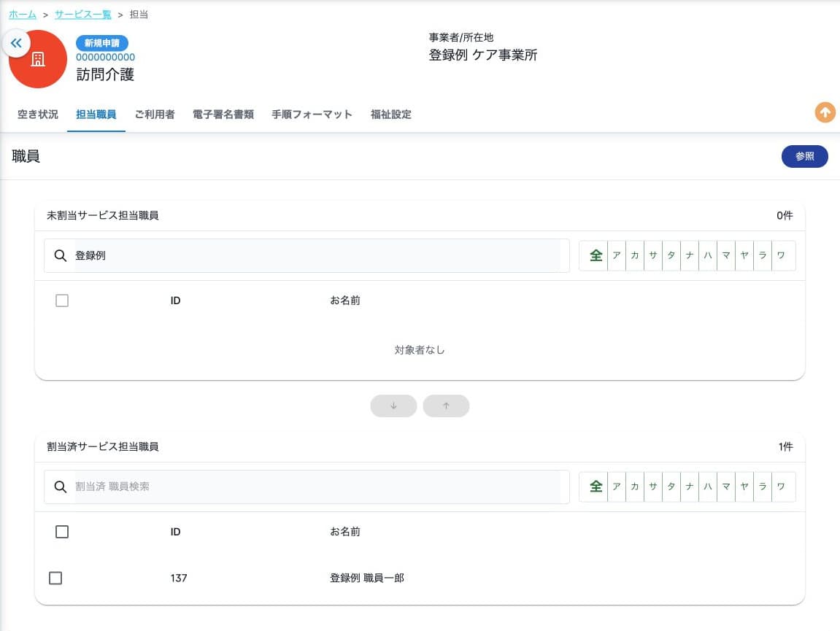Select 全 filter in assigned staff list
The height and width of the screenshot is (631, 840).
pyautogui.click(x=596, y=487)
